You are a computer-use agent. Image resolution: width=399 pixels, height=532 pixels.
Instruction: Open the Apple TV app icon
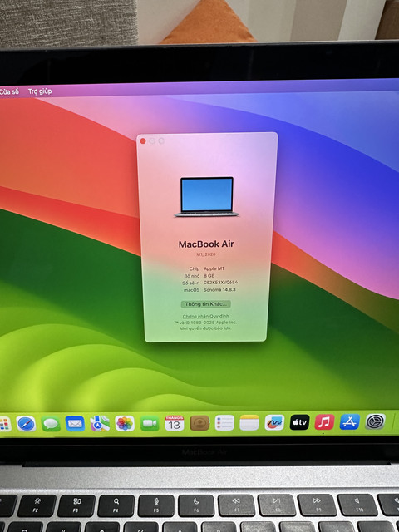[x=299, y=422]
